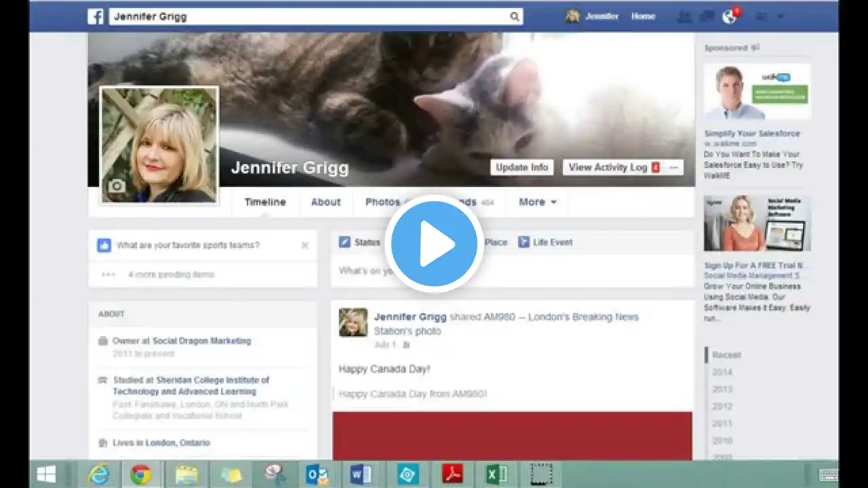This screenshot has height=488, width=868.
Task: Open the WalkMe Salesforce ad image
Action: (757, 92)
